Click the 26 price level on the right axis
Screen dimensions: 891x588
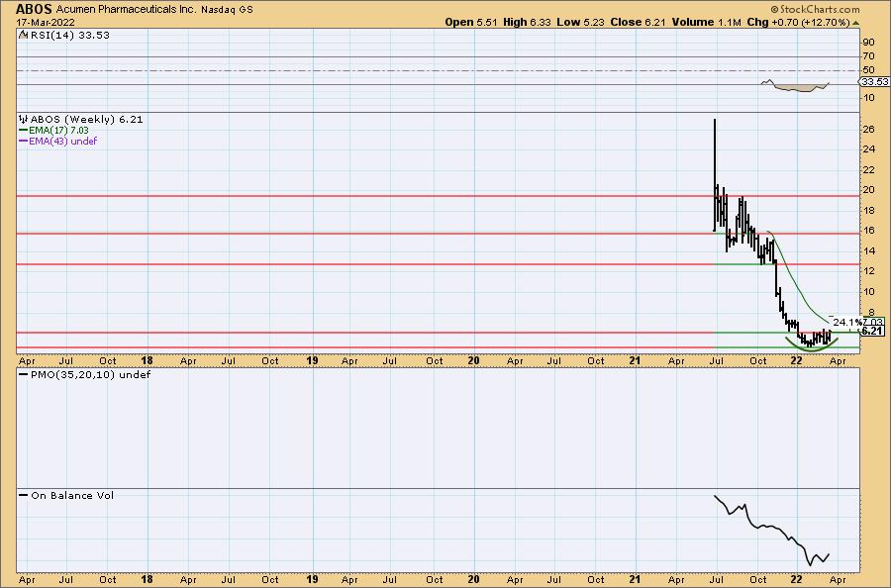(x=868, y=129)
